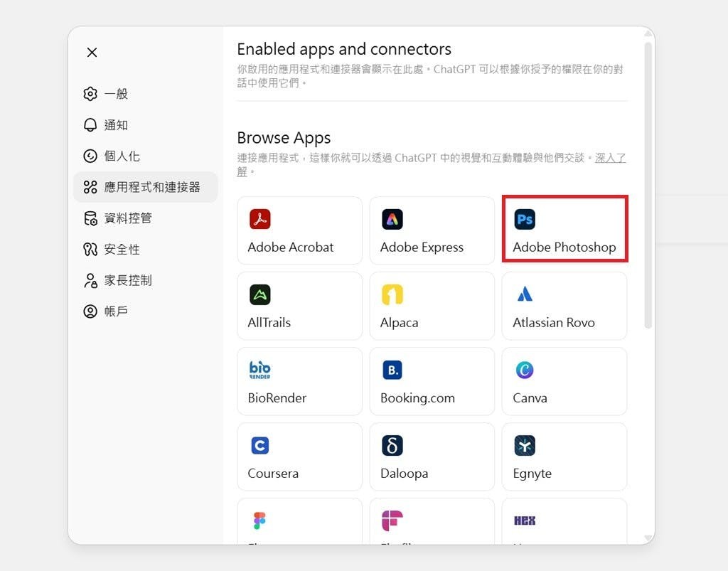Screen dimensions: 728x571
Task: Click the Booking.com label text
Action: (417, 397)
